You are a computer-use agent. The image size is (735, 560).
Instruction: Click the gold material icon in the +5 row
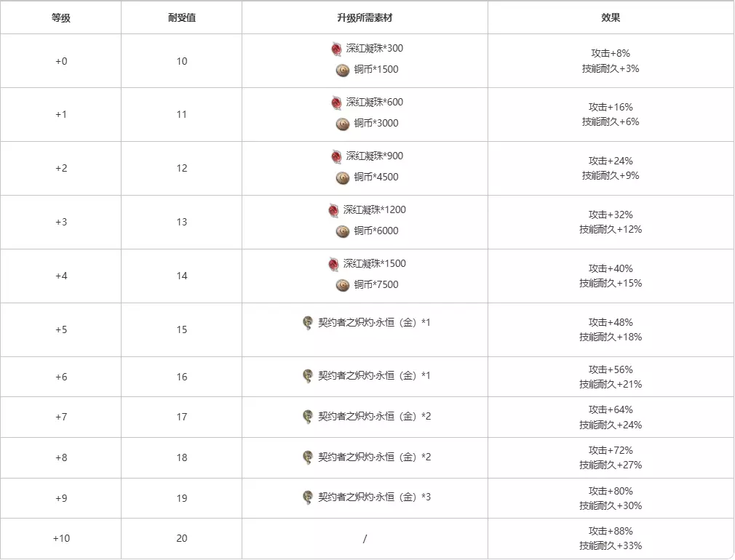(308, 322)
